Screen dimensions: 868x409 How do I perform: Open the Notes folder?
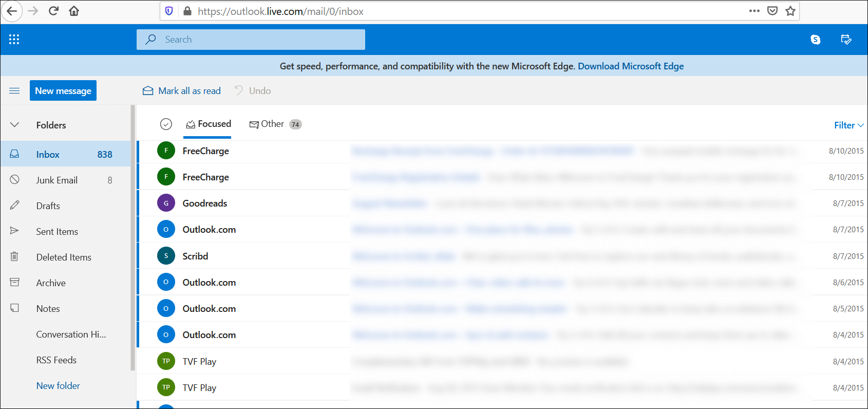[65, 308]
